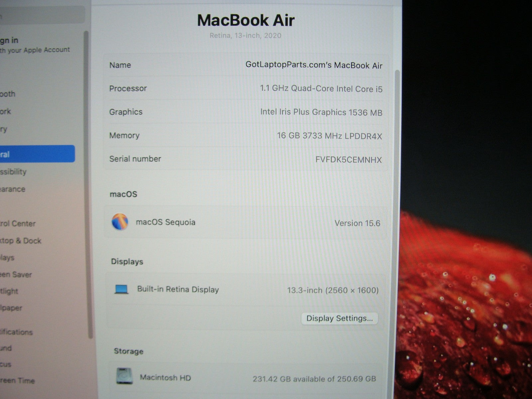Click the computer name field to edit
532x399 pixels.
(314, 65)
